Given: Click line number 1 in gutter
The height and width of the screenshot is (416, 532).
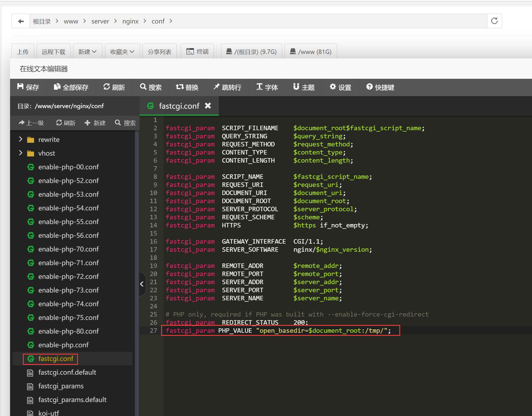Looking at the screenshot, I should click(x=155, y=120).
